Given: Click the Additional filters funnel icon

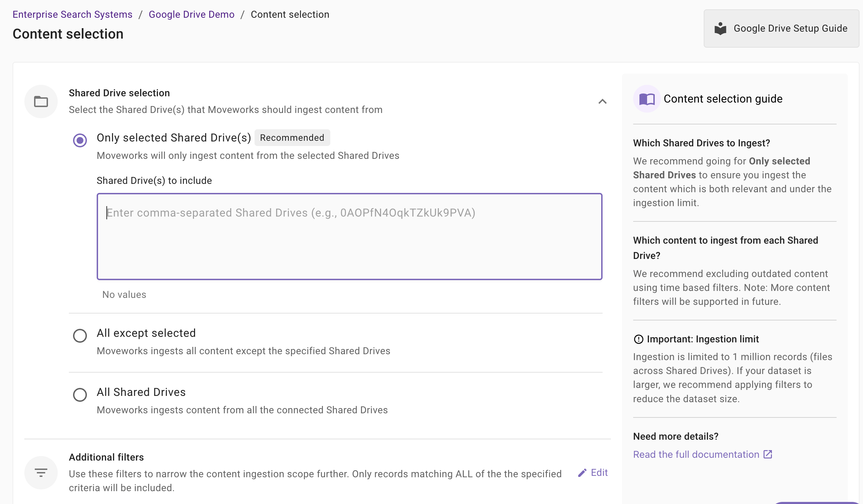Looking at the screenshot, I should click(x=41, y=472).
